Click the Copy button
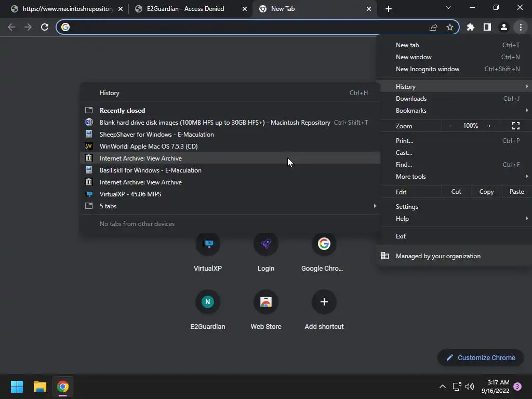This screenshot has height=399, width=532. point(486,192)
